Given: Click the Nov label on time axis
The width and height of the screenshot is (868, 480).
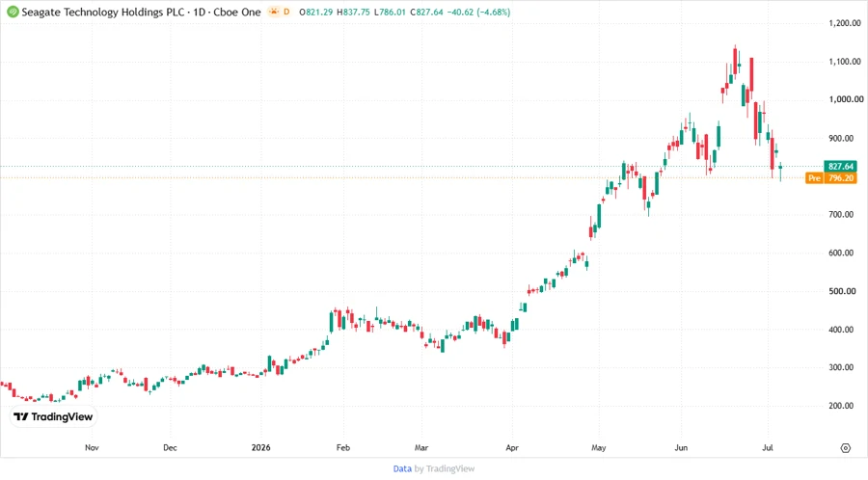Looking at the screenshot, I should (92, 447).
